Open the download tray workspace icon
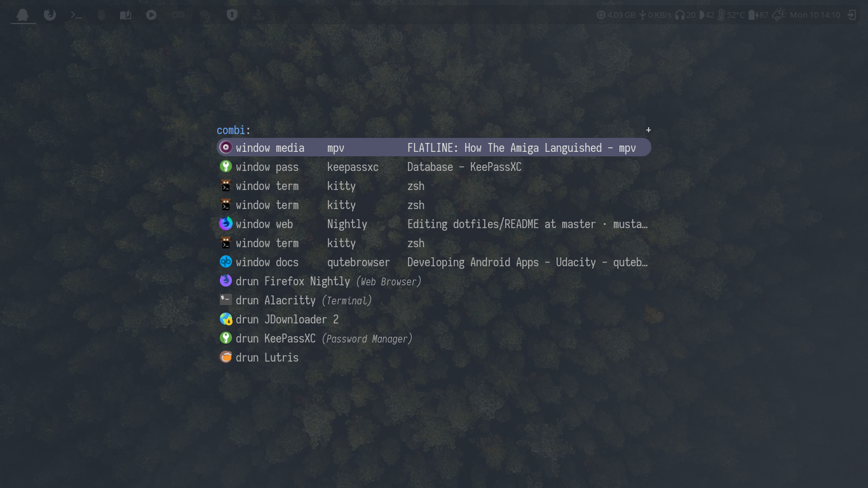This screenshot has width=868, height=488. click(x=259, y=15)
